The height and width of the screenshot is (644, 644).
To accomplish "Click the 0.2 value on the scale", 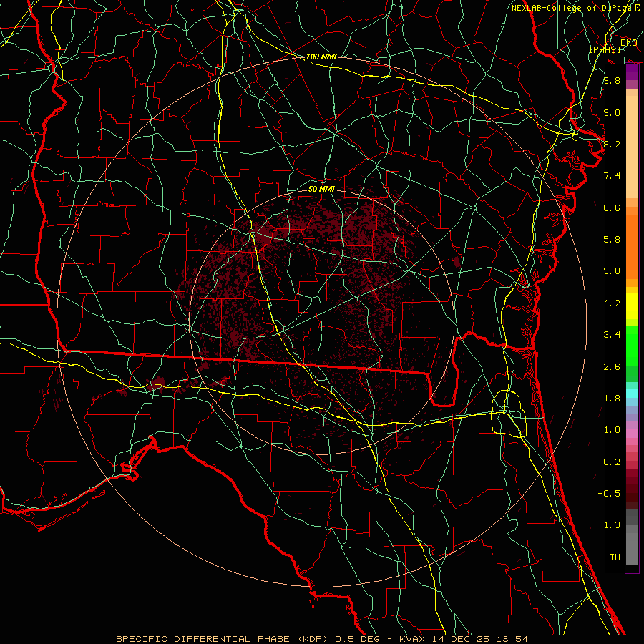I will (x=612, y=462).
